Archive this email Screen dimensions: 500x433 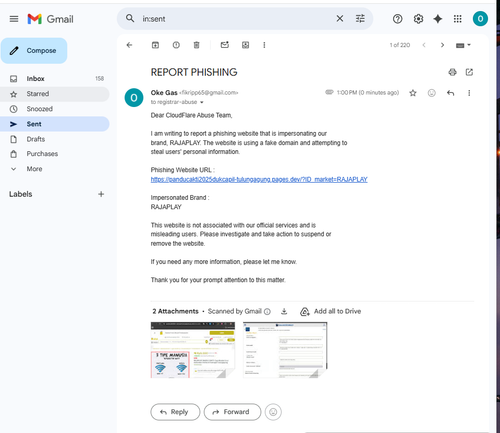(x=155, y=45)
